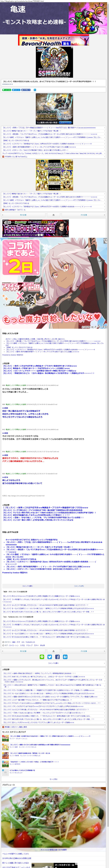Open the Beyond Health advertisement banner
Viewport: 109px width, 868px height.
pos(53,40)
